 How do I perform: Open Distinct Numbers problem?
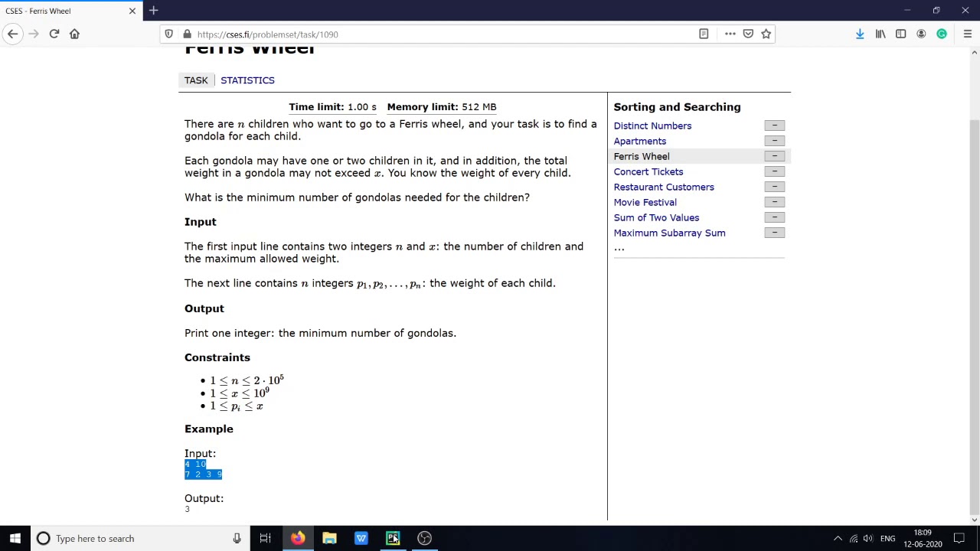[x=652, y=126]
